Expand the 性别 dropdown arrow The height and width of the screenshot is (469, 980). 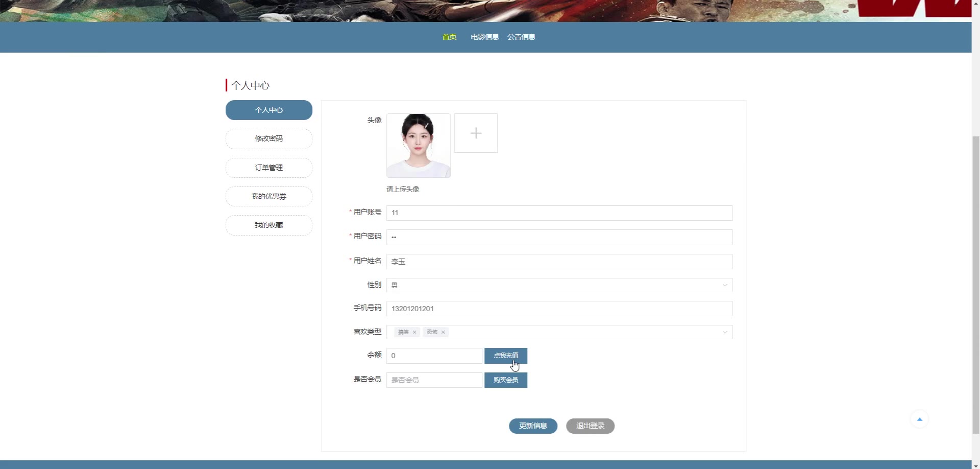click(x=724, y=285)
